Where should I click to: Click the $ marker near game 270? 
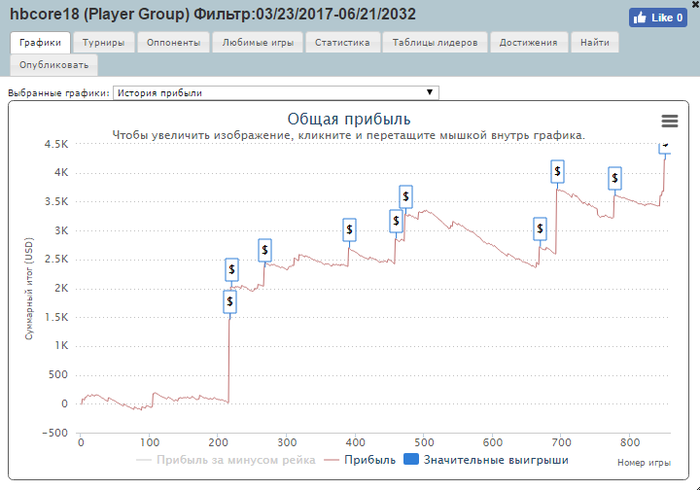click(x=265, y=250)
